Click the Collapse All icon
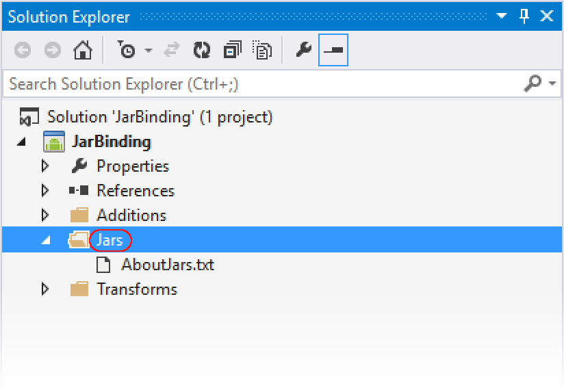The height and width of the screenshot is (392, 564). tap(232, 50)
